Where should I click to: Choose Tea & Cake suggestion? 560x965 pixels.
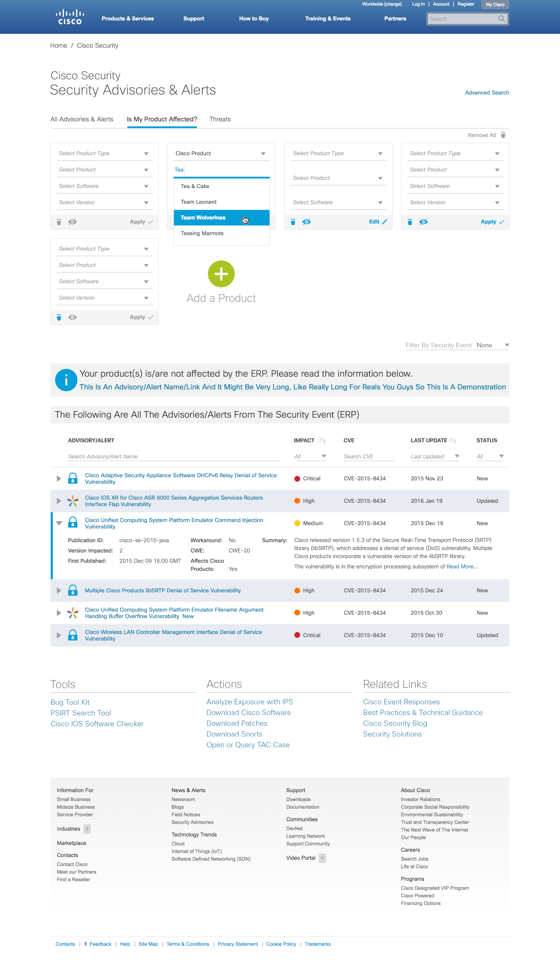pyautogui.click(x=221, y=186)
